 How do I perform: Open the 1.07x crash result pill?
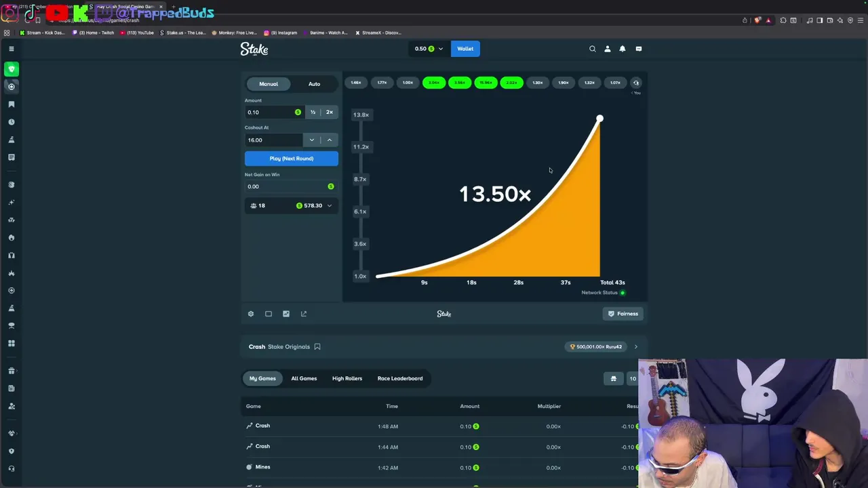615,83
